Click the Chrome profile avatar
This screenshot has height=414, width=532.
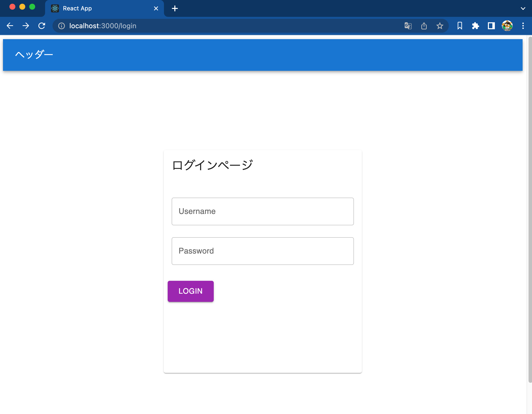[507, 26]
